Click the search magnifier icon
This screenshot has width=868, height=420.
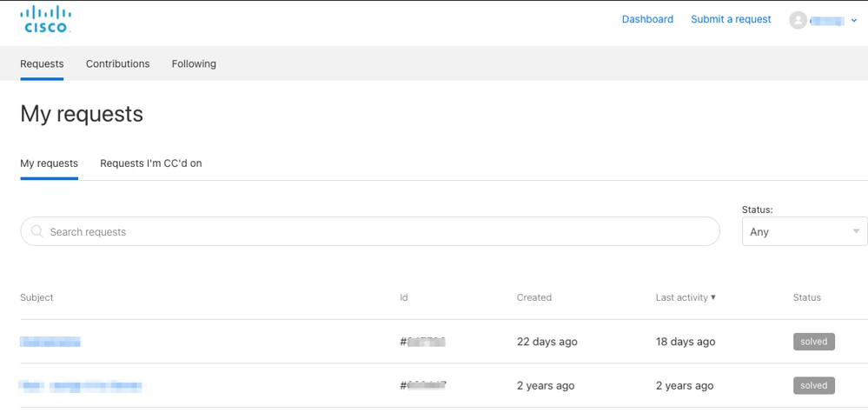(x=37, y=231)
